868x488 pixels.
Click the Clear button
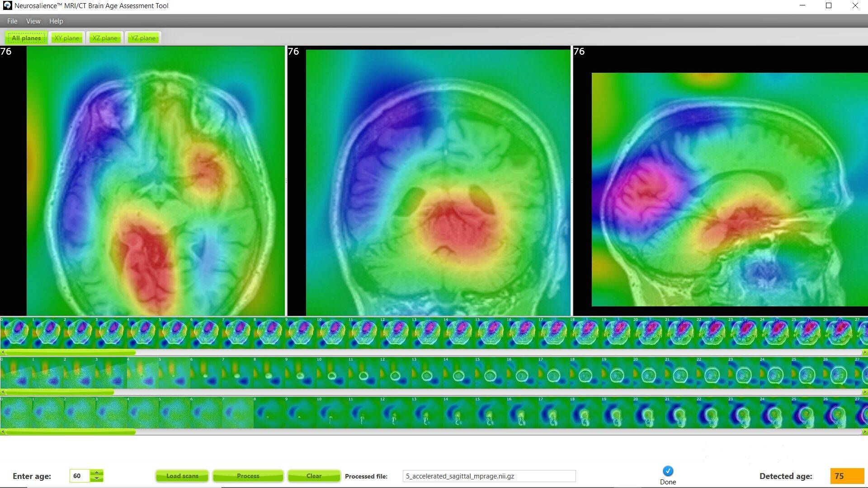[314, 476]
